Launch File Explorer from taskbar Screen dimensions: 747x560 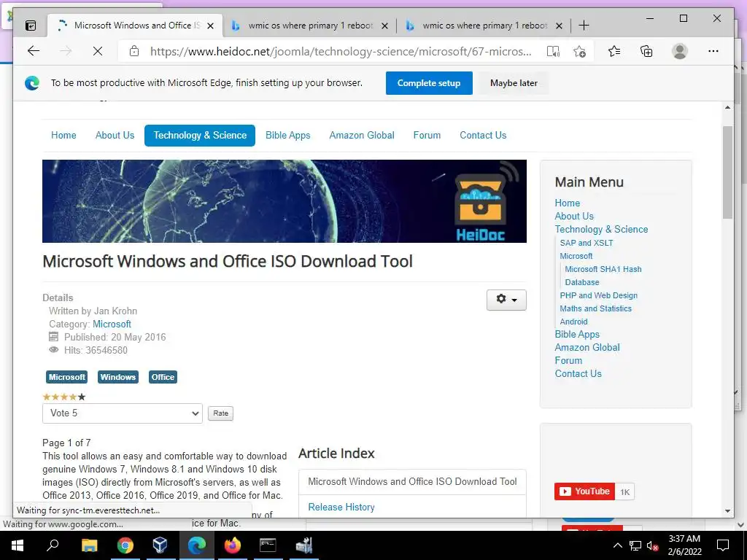pyautogui.click(x=89, y=545)
